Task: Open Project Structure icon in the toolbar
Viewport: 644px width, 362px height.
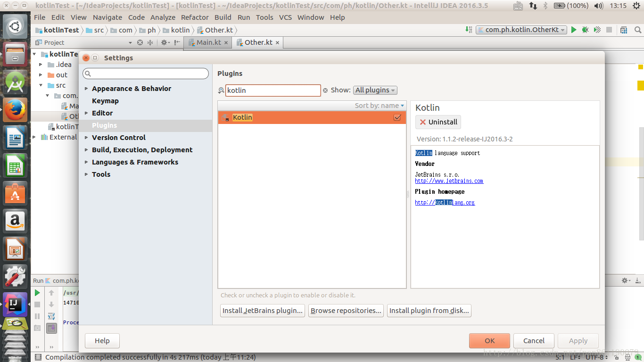Action: point(624,30)
